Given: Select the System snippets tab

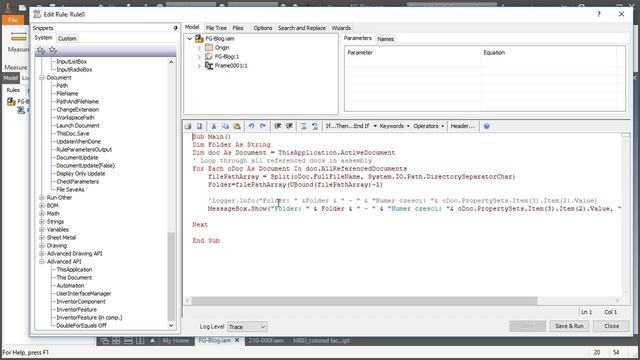Looking at the screenshot, I should [43, 38].
